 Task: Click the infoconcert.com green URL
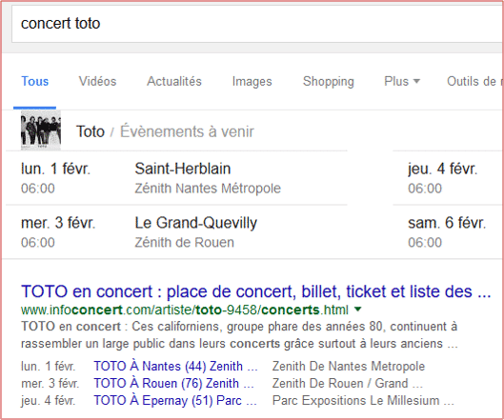pyautogui.click(x=185, y=310)
